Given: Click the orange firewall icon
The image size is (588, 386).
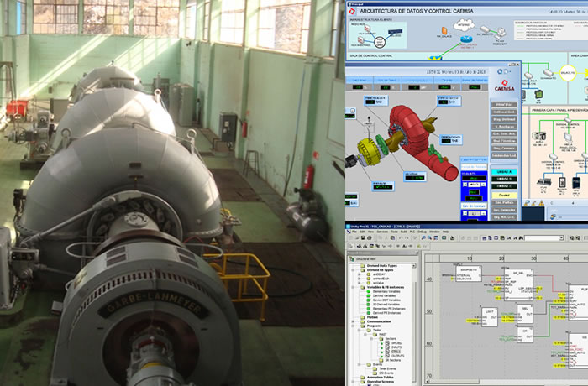Looking at the screenshot, I should click(x=444, y=31).
